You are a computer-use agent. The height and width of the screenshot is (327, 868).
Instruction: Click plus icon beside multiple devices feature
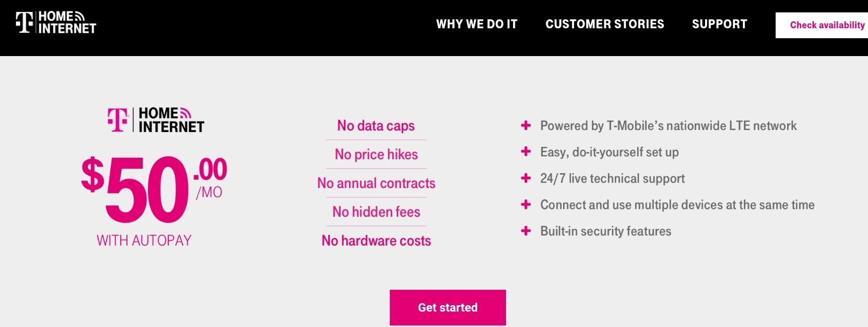pyautogui.click(x=526, y=204)
